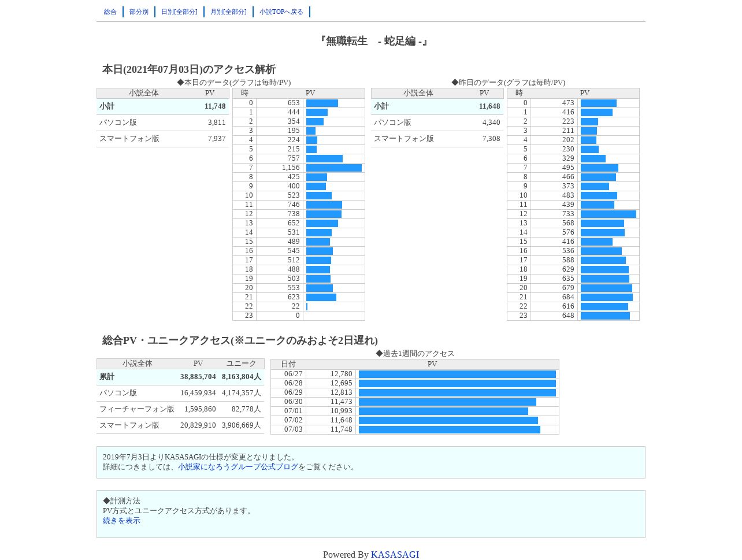Click the 07/01 weekly PV bar

tap(443, 411)
